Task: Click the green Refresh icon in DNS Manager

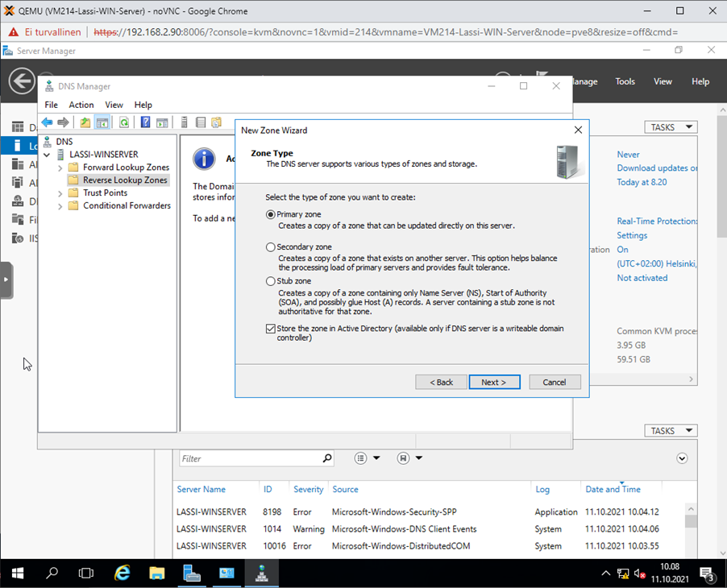Action: click(124, 122)
